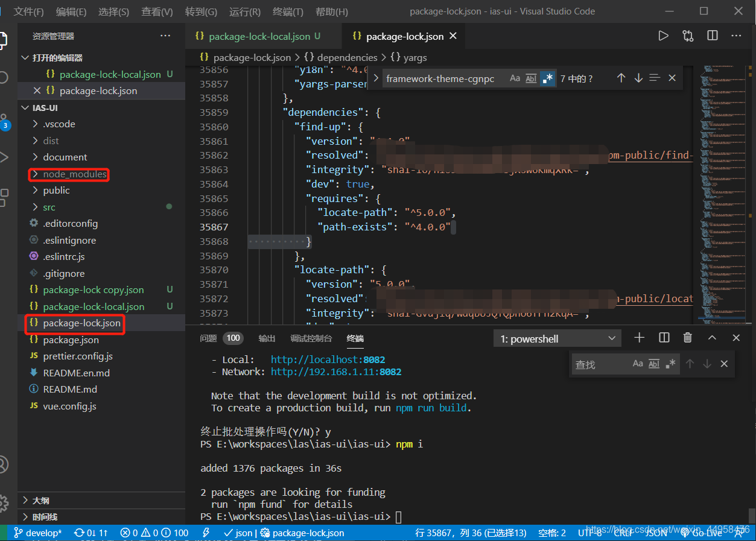
Task: Close package-lock.json tab
Action: point(453,36)
